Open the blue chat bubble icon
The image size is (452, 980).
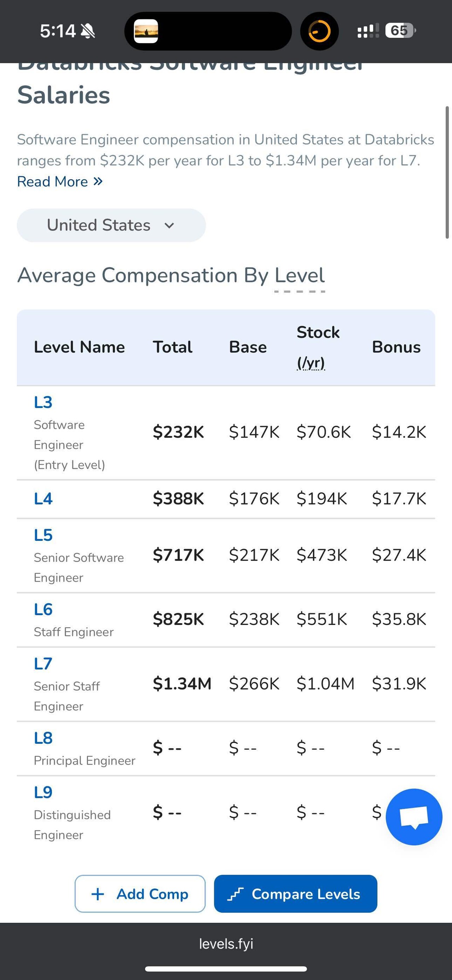click(414, 816)
